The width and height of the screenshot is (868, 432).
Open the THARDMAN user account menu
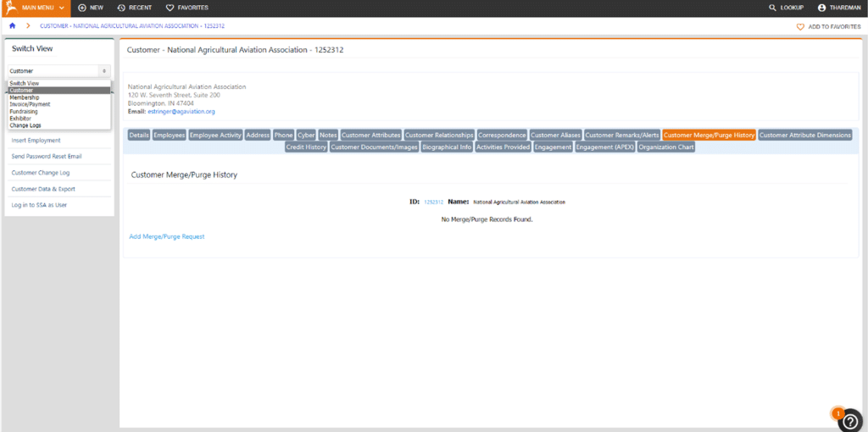[x=838, y=8]
